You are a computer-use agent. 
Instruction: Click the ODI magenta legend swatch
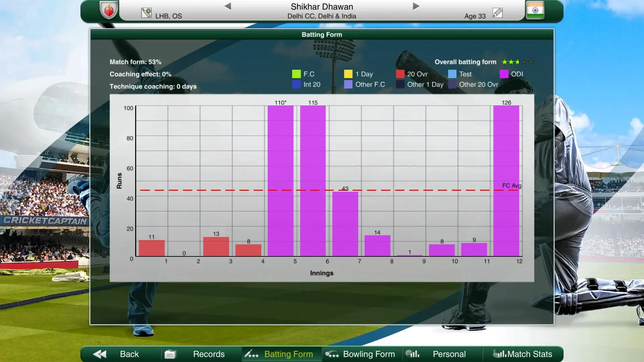[x=504, y=74]
